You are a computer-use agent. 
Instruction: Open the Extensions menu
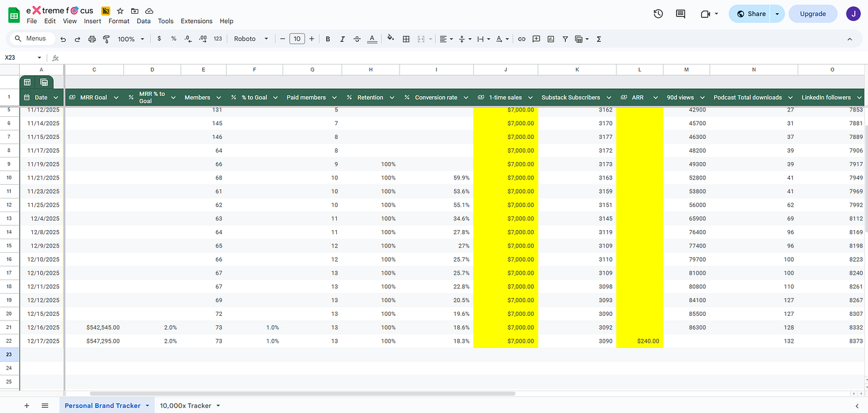(x=196, y=21)
